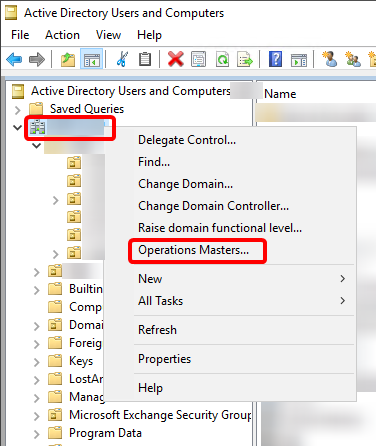Click the Saved Queries folder icon
Screen dimensions: 376x446
[36, 109]
